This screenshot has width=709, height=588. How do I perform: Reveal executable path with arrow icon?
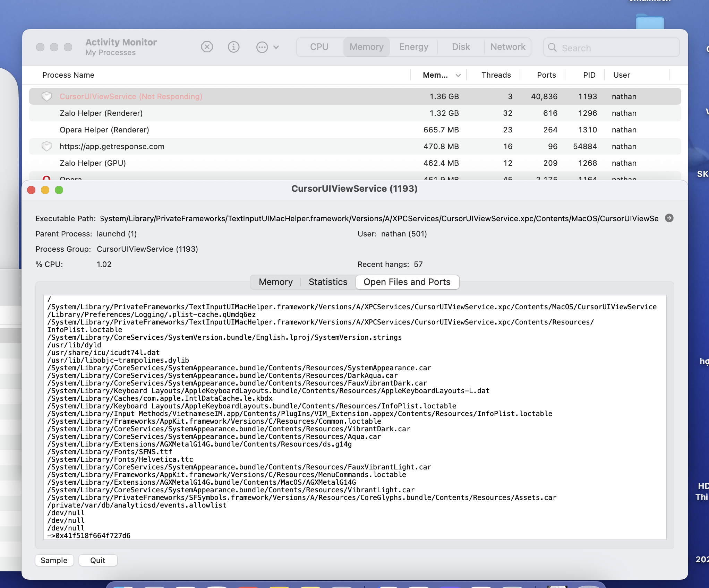(669, 218)
